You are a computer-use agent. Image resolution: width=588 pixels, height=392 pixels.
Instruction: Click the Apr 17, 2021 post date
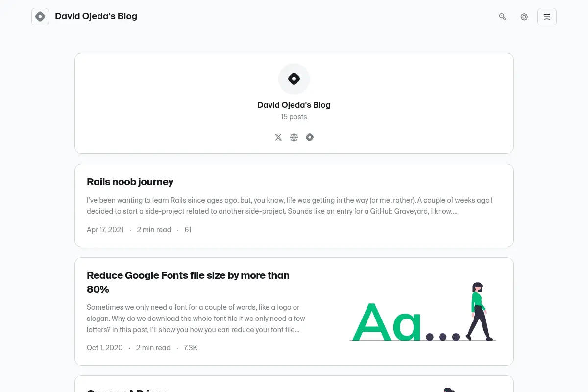[105, 229]
